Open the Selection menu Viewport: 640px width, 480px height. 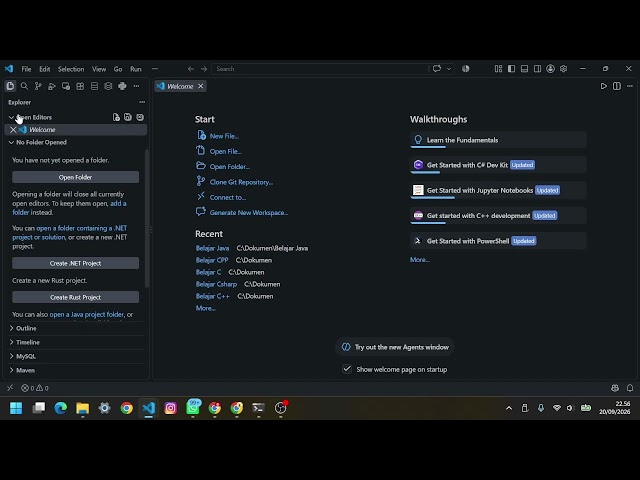71,69
